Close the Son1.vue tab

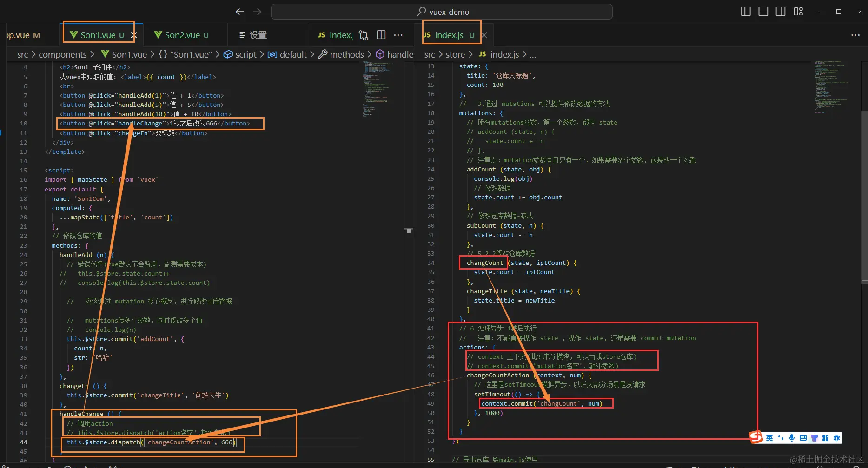tap(134, 35)
